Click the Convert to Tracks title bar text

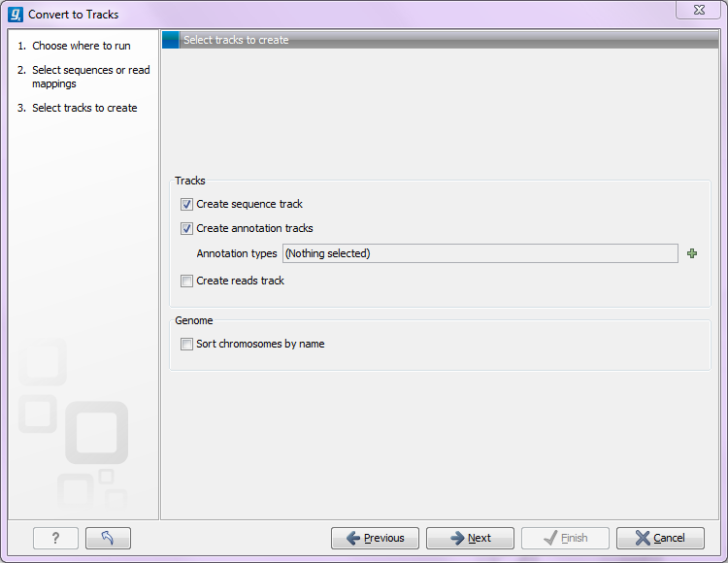tap(74, 15)
